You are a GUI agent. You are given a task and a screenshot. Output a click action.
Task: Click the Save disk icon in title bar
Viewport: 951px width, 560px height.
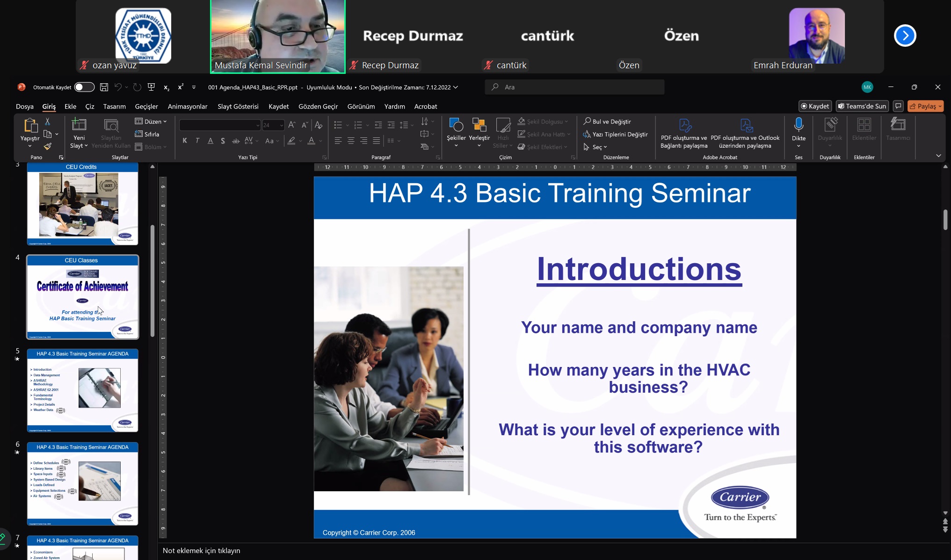tap(104, 87)
